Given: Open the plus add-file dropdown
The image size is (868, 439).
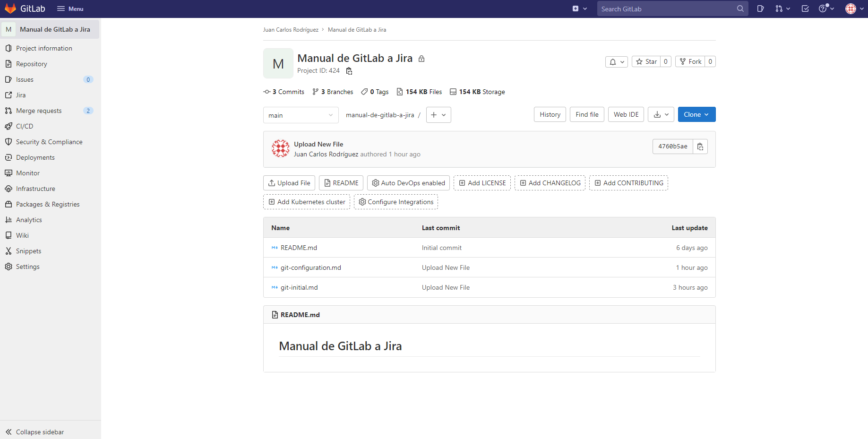Looking at the screenshot, I should (x=438, y=115).
